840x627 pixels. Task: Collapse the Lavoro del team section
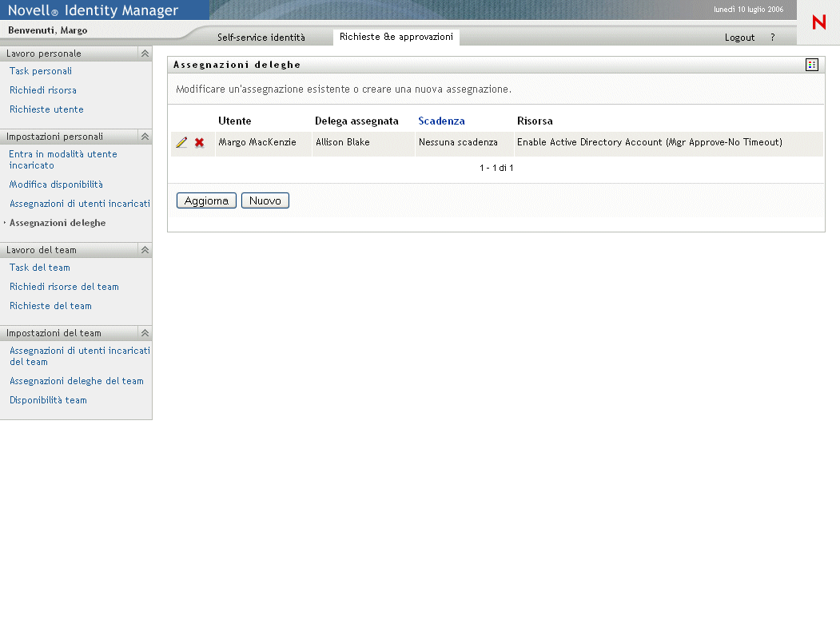pyautogui.click(x=145, y=250)
